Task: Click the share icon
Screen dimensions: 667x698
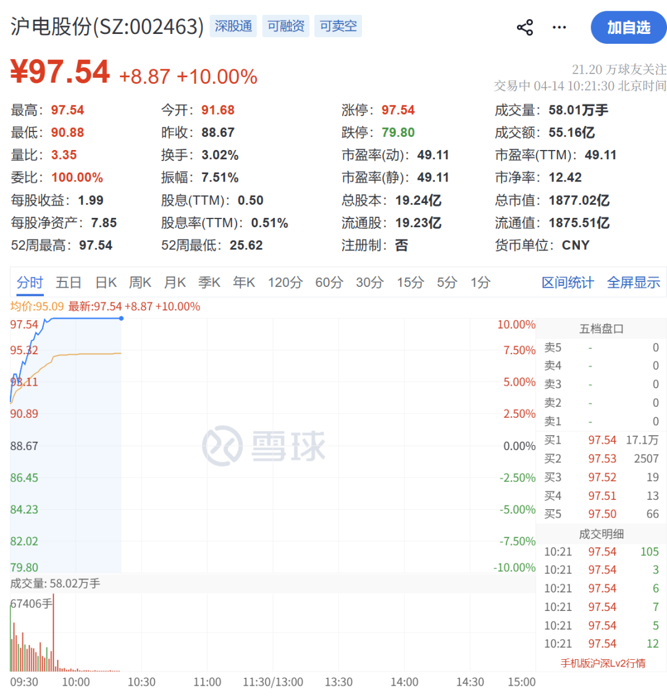Action: click(x=525, y=27)
